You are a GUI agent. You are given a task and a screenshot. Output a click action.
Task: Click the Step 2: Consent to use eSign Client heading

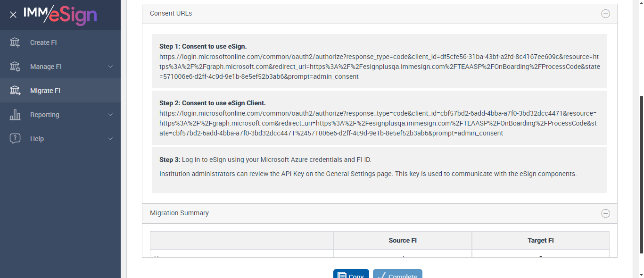coord(213,103)
